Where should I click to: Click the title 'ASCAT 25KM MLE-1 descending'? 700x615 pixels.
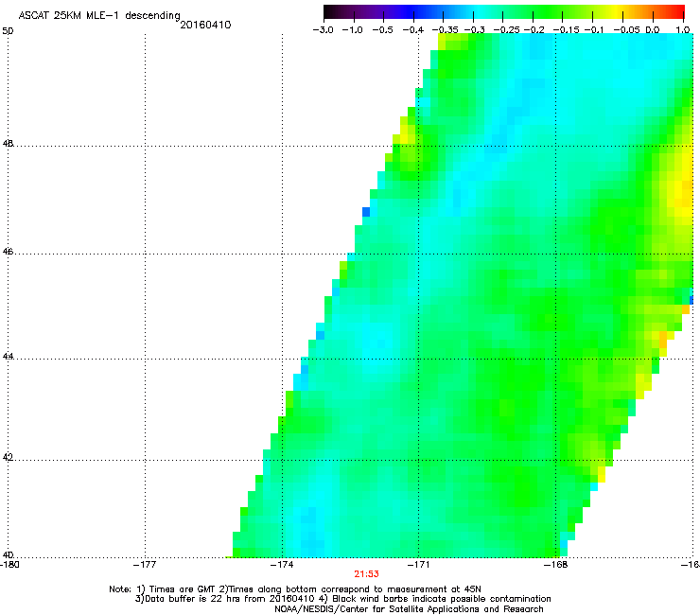99,16
